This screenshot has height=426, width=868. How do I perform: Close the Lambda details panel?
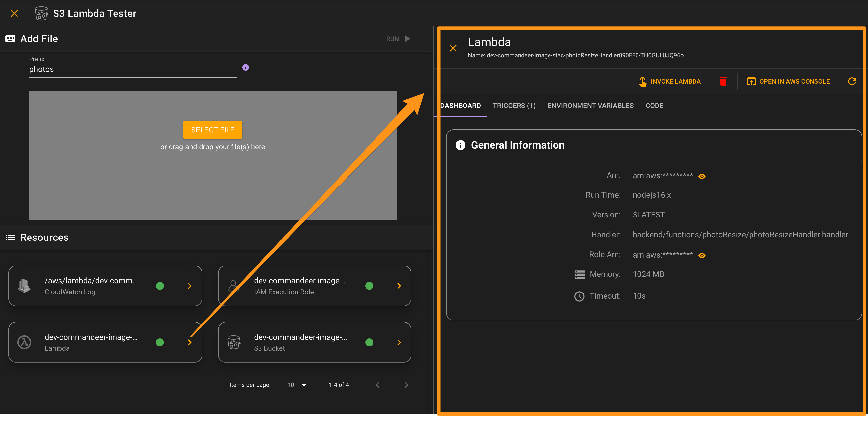coord(453,48)
